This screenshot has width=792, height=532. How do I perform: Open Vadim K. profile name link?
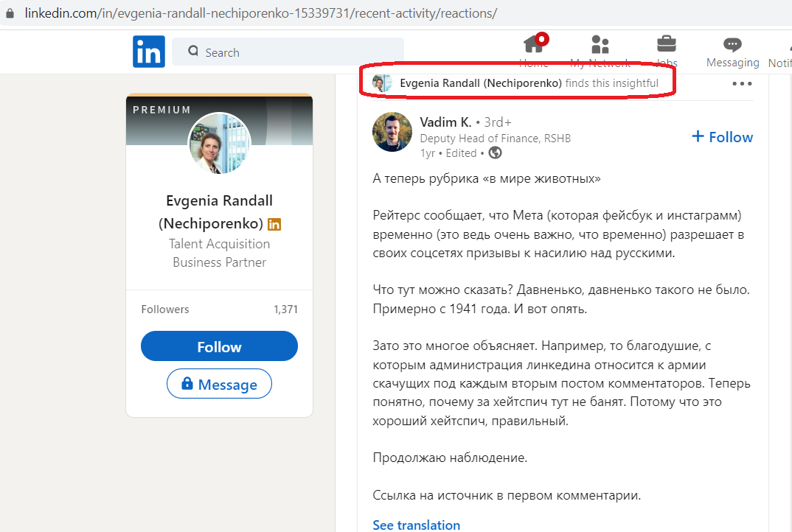point(445,122)
